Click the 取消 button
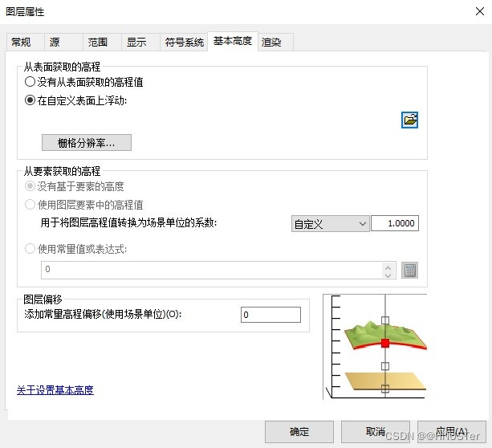This screenshot has width=492, height=448. 376,432
